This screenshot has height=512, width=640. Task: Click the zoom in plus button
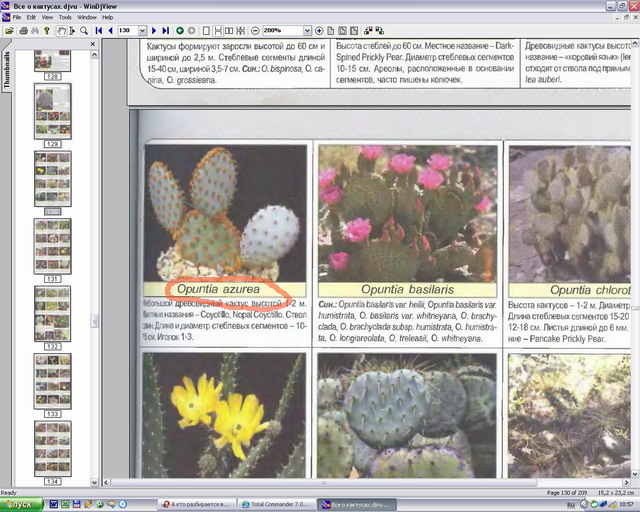tap(319, 31)
